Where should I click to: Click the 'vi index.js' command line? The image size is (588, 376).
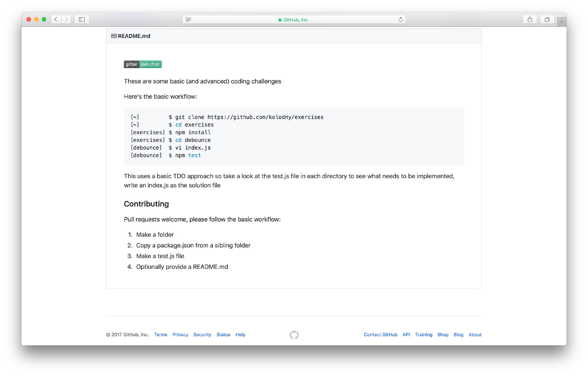tap(171, 148)
